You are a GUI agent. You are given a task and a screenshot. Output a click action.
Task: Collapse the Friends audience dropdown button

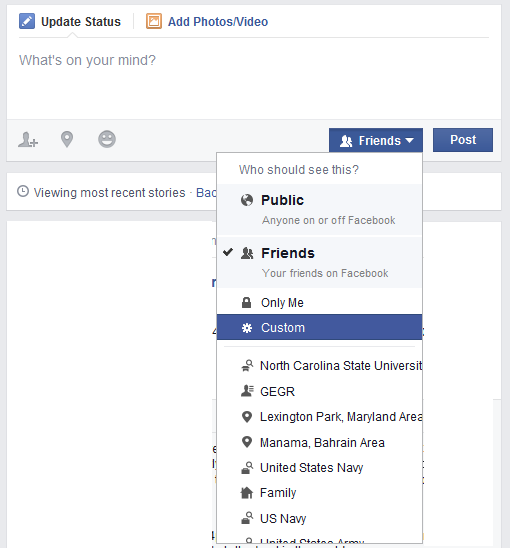(x=376, y=140)
